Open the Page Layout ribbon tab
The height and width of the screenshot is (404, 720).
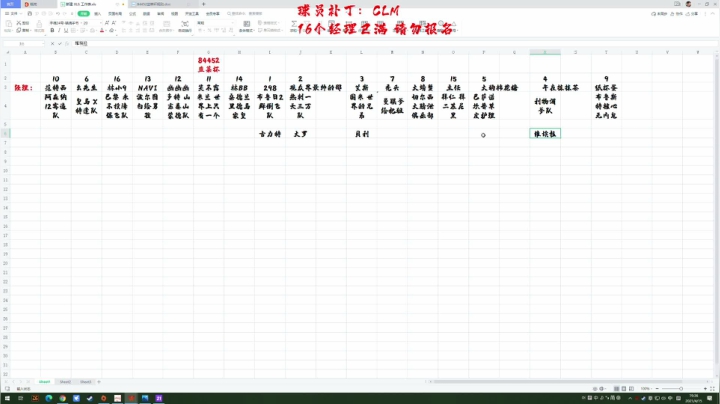coord(115,14)
